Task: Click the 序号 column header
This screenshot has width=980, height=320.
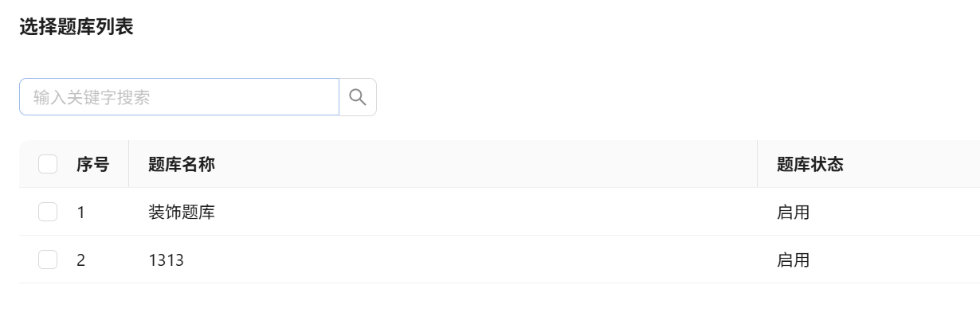Action: click(92, 165)
